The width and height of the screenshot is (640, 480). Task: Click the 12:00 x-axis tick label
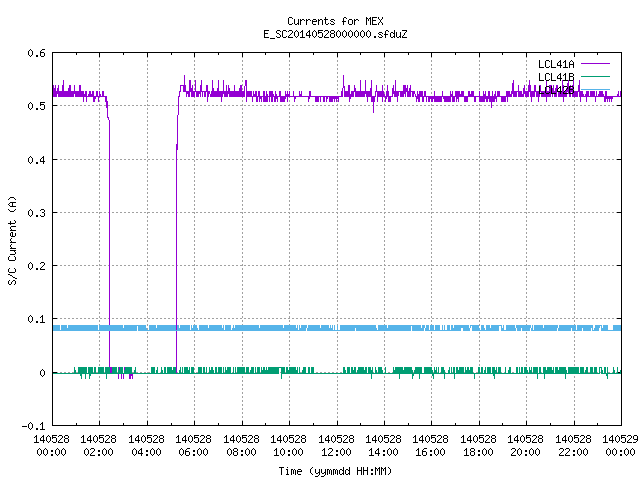click(x=336, y=445)
